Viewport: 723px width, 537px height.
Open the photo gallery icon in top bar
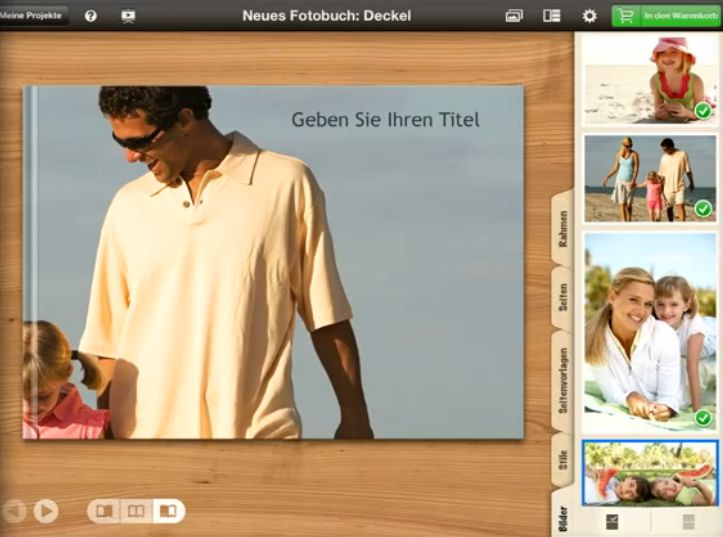[514, 16]
